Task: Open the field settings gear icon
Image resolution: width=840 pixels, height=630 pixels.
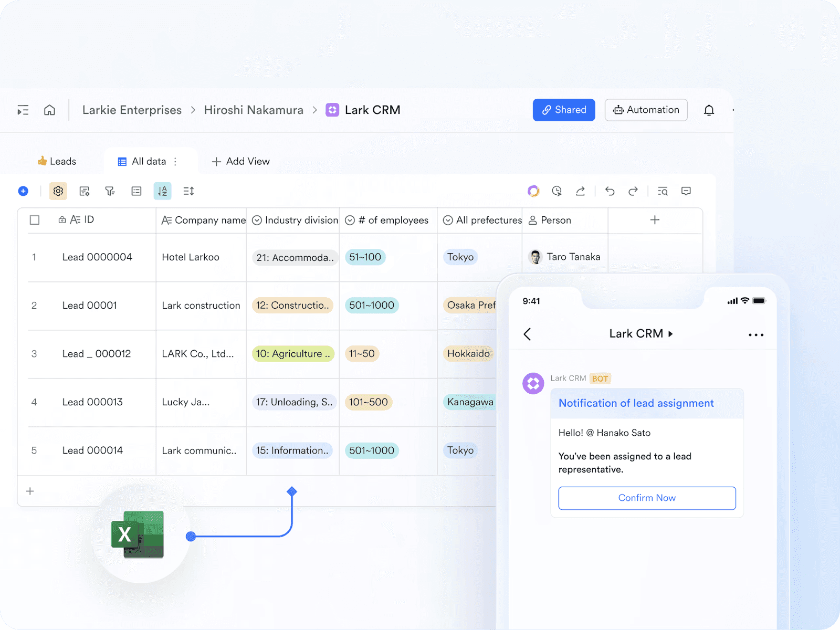Action: 58,191
